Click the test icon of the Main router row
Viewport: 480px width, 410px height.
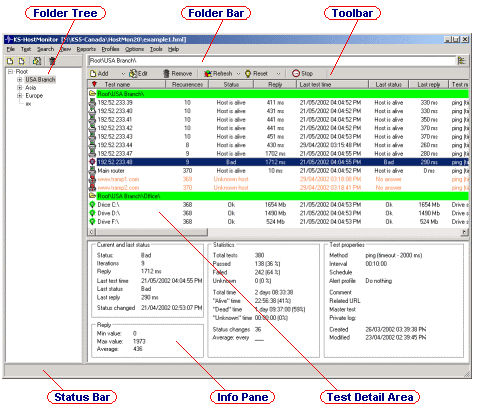[x=92, y=170]
